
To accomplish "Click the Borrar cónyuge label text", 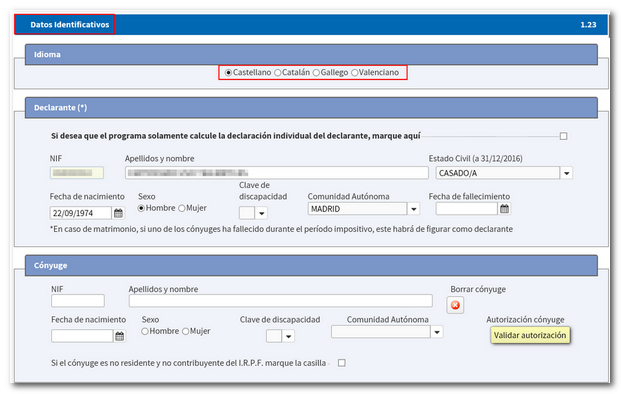I will pos(478,289).
